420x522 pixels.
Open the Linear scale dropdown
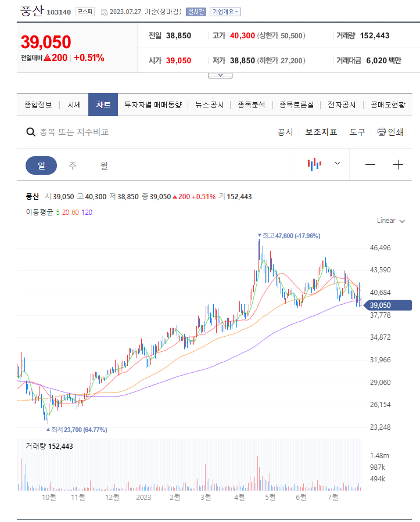point(391,221)
